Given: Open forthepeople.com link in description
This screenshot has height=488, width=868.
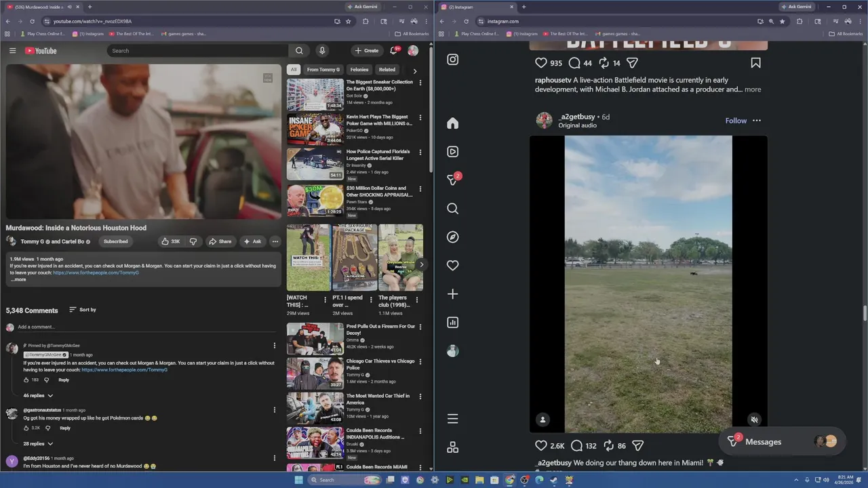Looking at the screenshot, I should coord(96,272).
